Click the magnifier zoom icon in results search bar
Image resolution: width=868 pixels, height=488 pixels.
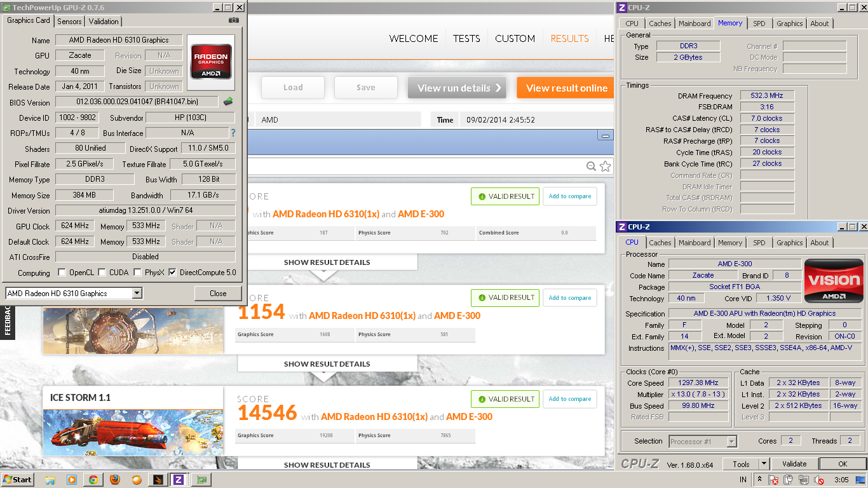tap(591, 166)
